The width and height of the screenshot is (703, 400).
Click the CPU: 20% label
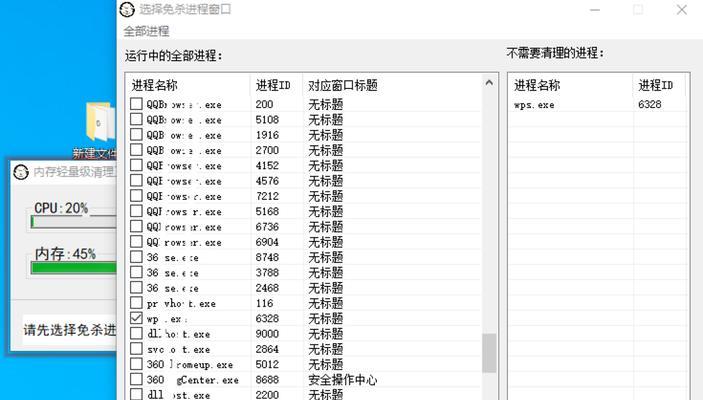(x=61, y=208)
